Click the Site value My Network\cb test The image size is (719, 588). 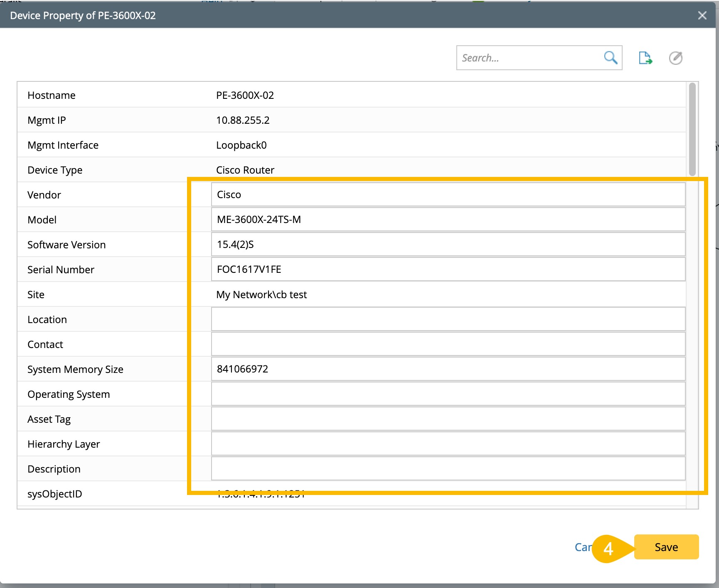point(261,295)
